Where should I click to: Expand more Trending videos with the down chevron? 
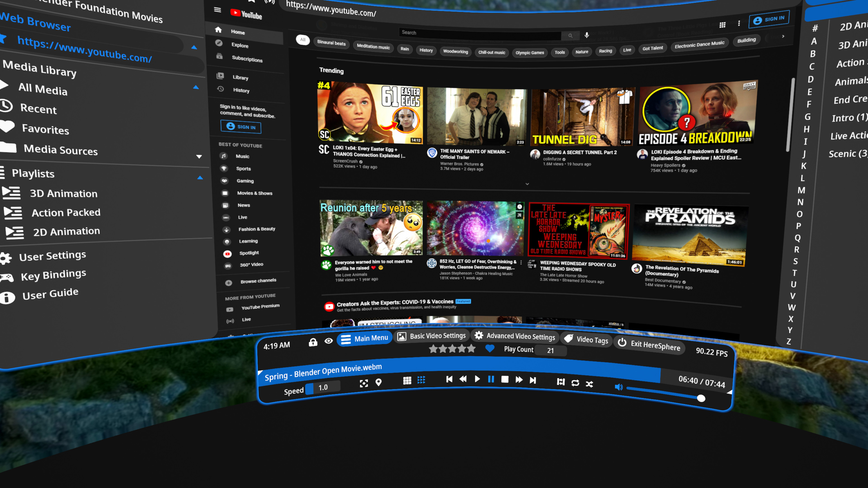(x=527, y=184)
